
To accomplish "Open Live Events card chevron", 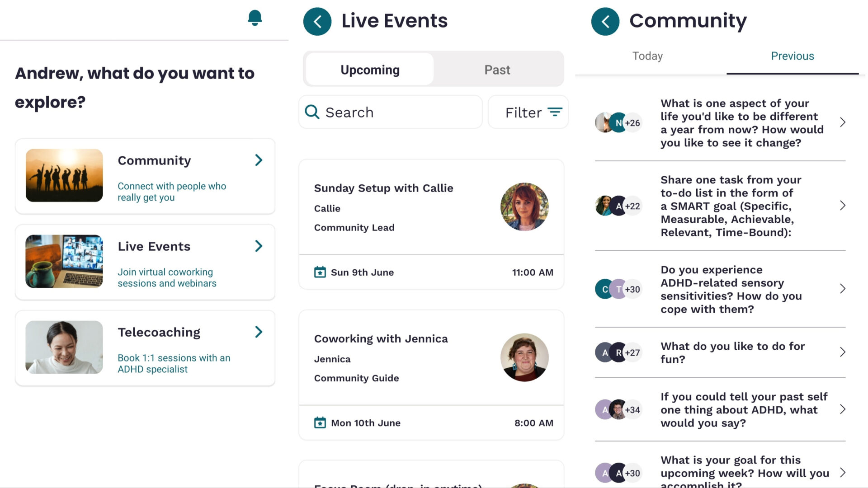I will point(259,246).
